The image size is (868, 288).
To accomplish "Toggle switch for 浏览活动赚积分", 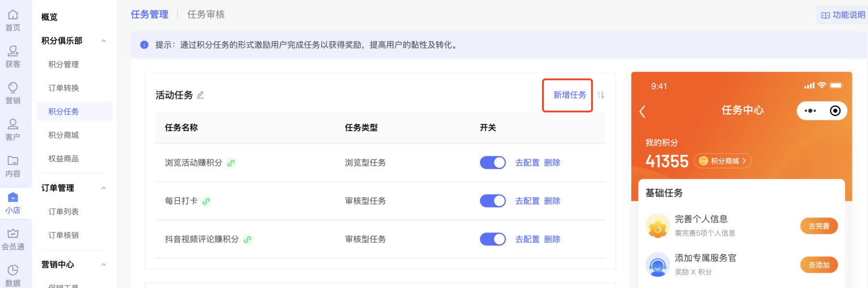I will point(492,163).
